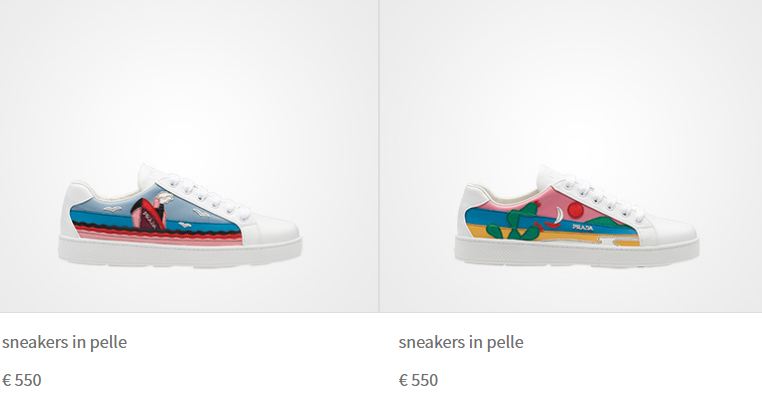Select the left € 550 price
The image size is (762, 411).
click(22, 380)
